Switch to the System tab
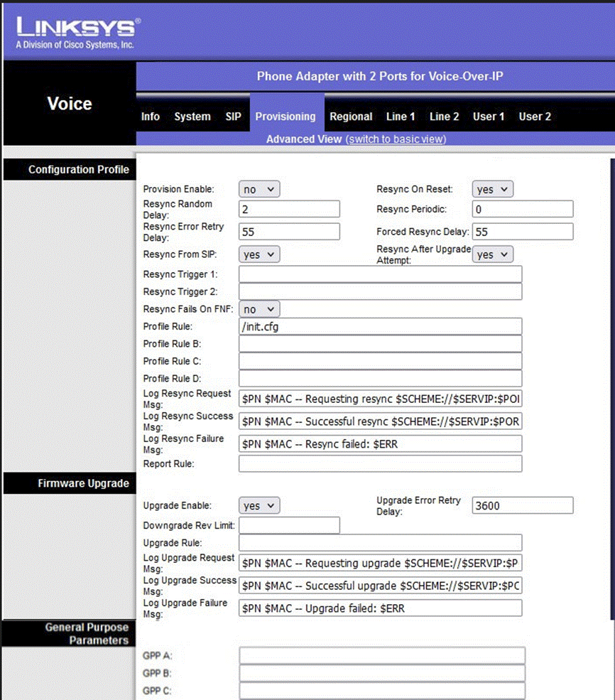The image size is (615, 700). click(x=192, y=117)
